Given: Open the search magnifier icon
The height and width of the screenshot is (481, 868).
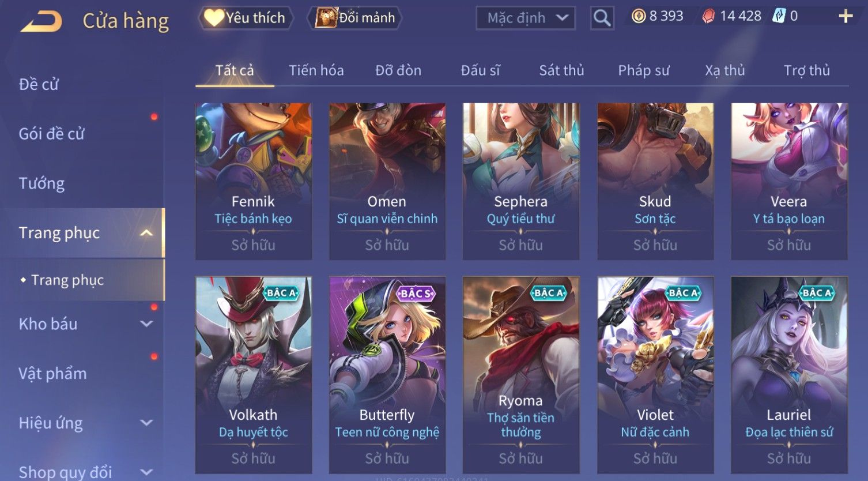Looking at the screenshot, I should click(602, 18).
